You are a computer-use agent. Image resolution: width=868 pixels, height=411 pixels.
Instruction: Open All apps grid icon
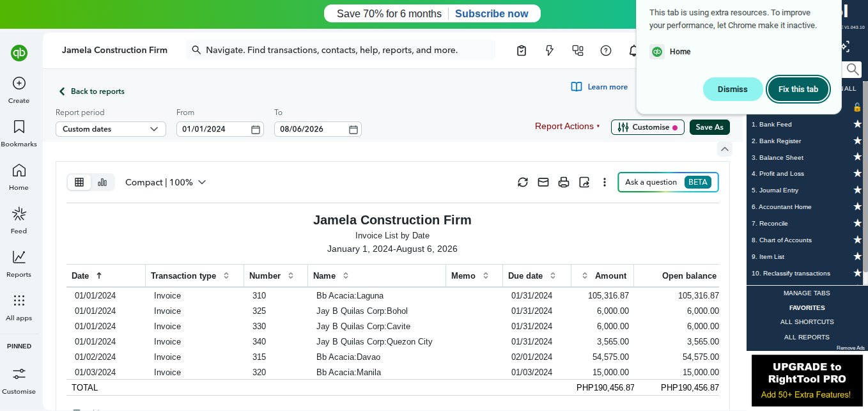click(x=19, y=300)
